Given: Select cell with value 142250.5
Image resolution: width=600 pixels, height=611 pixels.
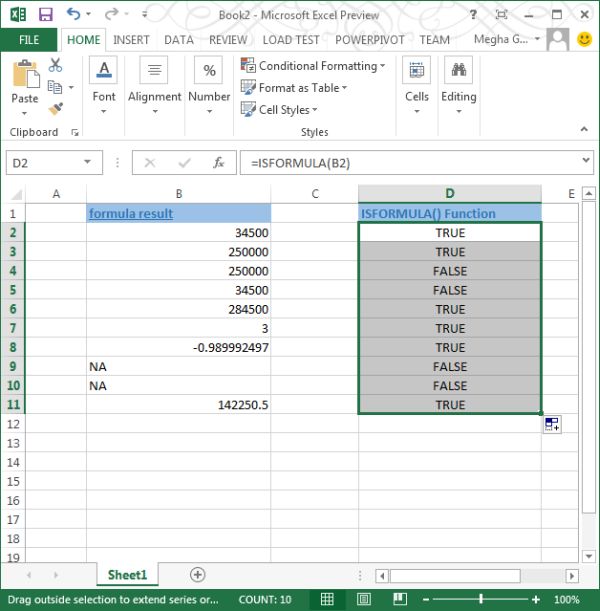Looking at the screenshot, I should 178,404.
